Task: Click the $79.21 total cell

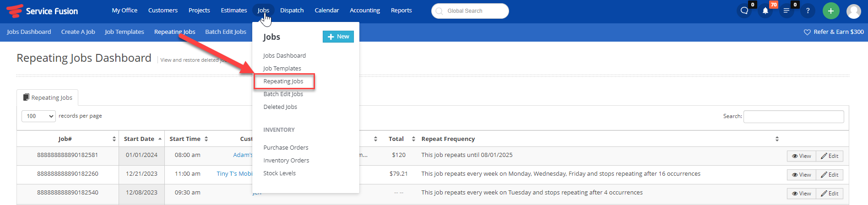Action: pos(399,174)
